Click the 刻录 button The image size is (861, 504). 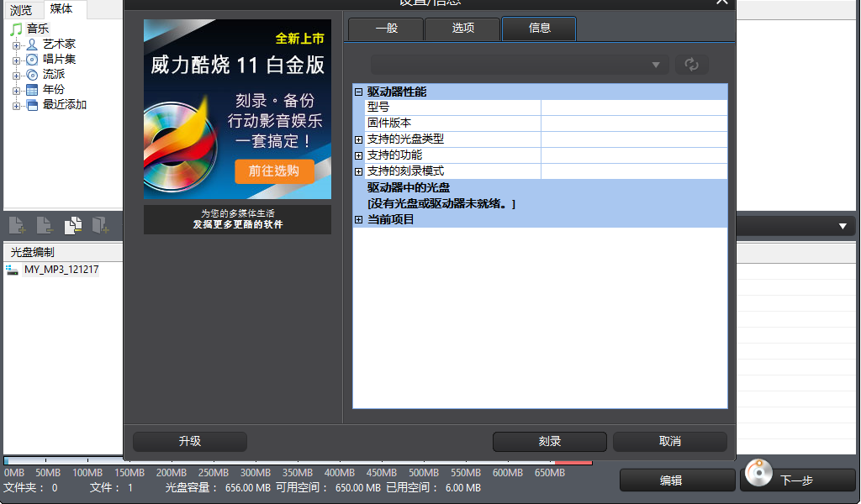tap(550, 442)
